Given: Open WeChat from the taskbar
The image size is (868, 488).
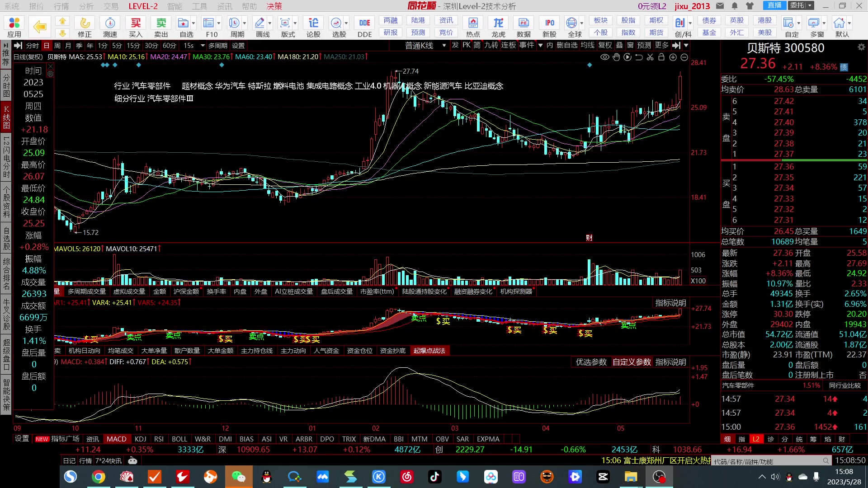Looking at the screenshot, I should click(x=238, y=477).
